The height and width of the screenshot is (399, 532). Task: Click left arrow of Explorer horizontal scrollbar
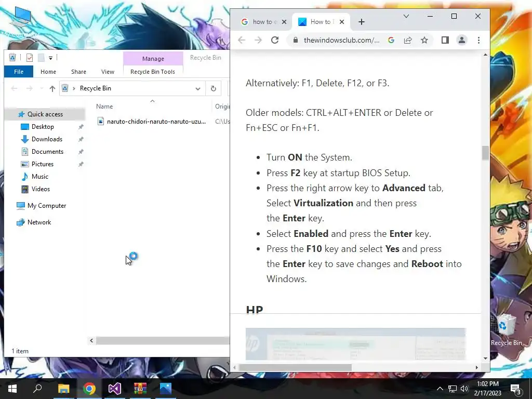pos(91,340)
